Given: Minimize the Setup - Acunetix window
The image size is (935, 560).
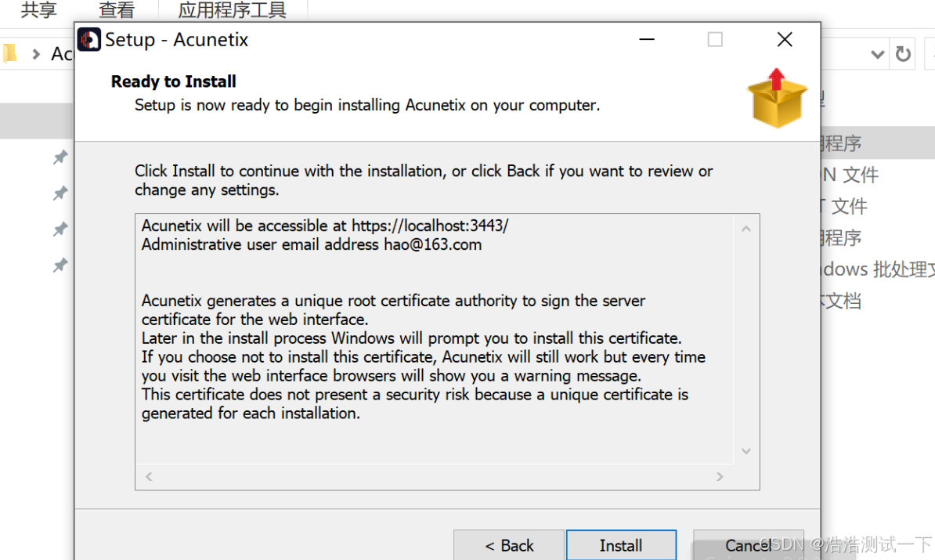Looking at the screenshot, I should 647,39.
